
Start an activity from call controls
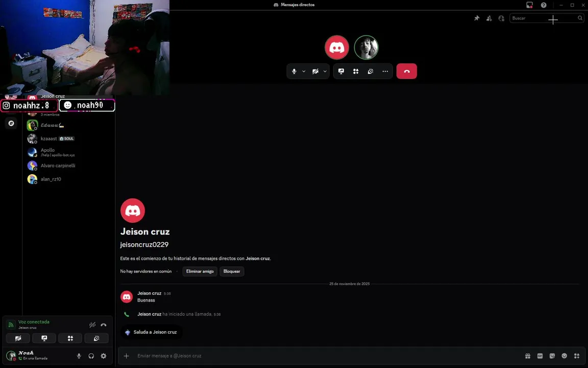355,72
